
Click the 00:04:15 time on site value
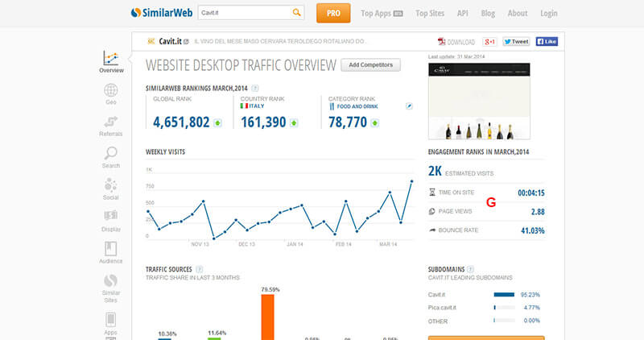[531, 193]
